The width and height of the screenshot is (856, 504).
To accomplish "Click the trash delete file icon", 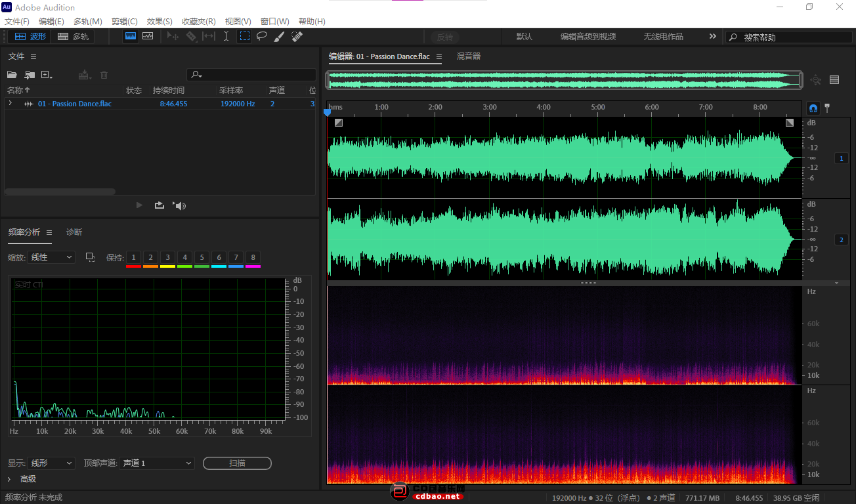I will pyautogui.click(x=104, y=75).
